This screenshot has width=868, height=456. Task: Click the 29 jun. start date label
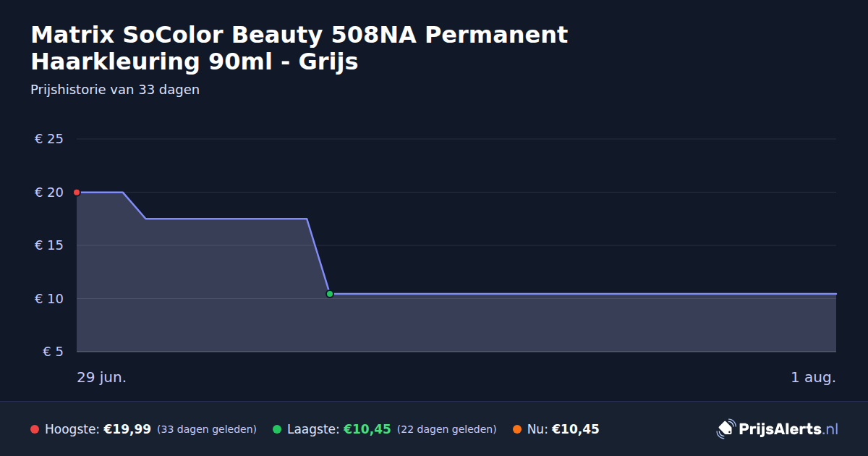[x=102, y=378]
